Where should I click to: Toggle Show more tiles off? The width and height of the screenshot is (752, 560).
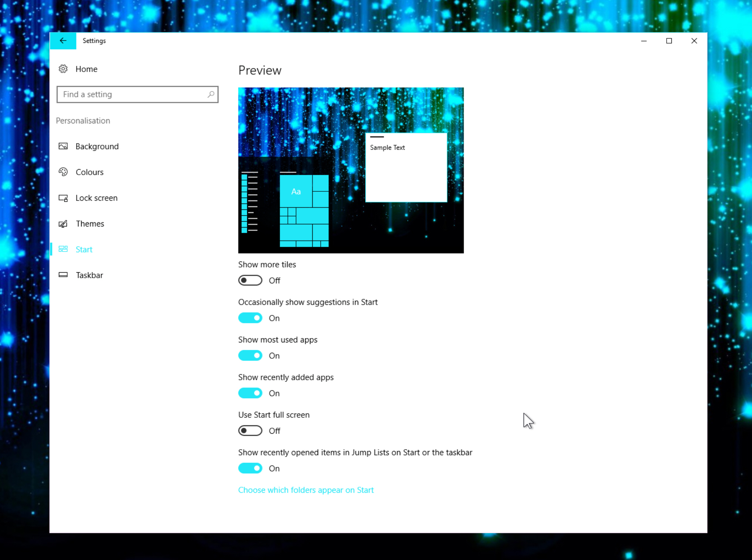pyautogui.click(x=250, y=280)
